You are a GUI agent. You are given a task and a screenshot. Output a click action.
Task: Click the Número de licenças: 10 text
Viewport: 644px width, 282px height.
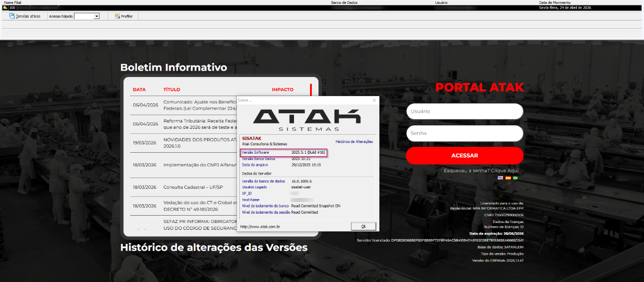(x=504, y=227)
